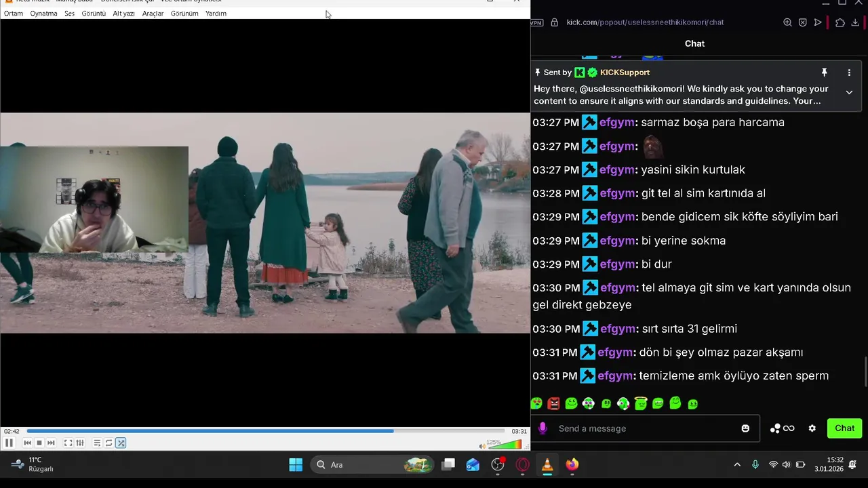
Task: Toggle VLC fullscreen mode
Action: 68,443
